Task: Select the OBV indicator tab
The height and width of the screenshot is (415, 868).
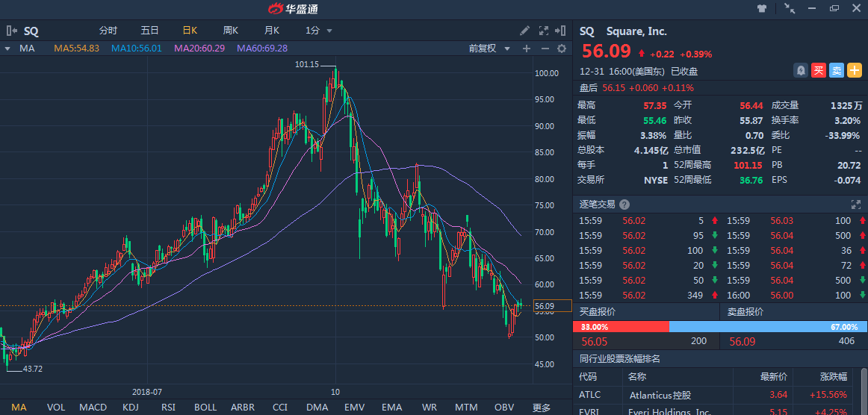Action: 503,408
